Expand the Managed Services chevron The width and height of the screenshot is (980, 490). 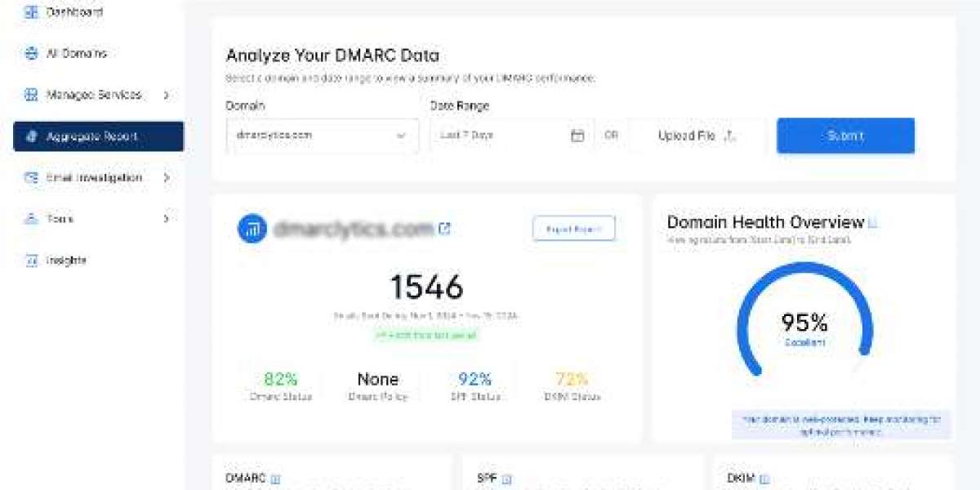click(166, 95)
